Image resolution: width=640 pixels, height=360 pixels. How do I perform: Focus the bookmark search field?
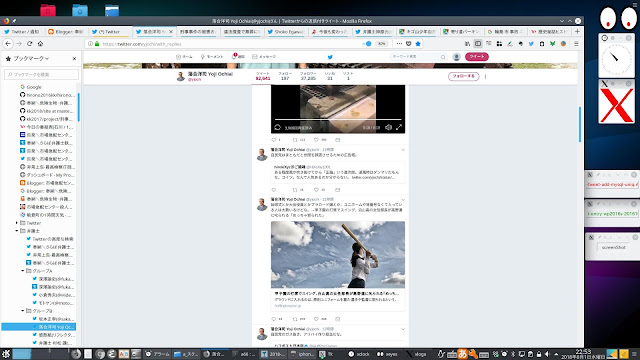(x=41, y=74)
